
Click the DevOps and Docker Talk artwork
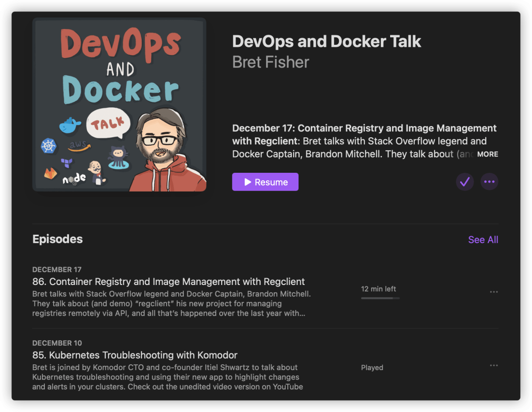[119, 105]
